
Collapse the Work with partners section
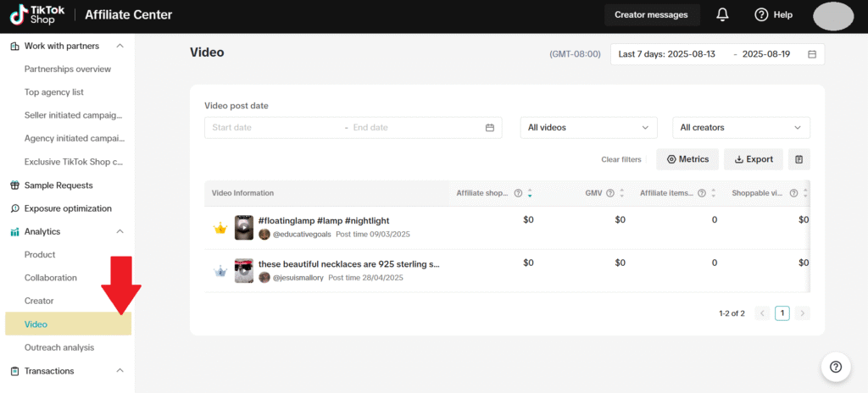coord(120,46)
